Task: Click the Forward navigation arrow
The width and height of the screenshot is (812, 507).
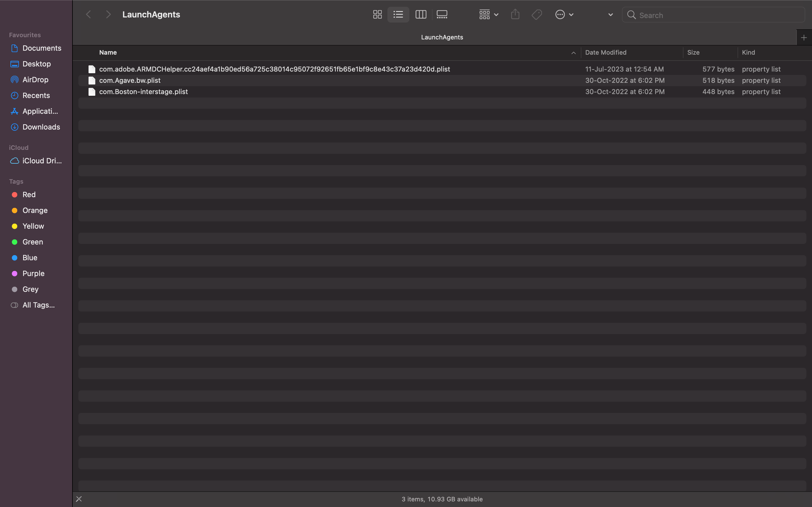Action: pos(108,14)
